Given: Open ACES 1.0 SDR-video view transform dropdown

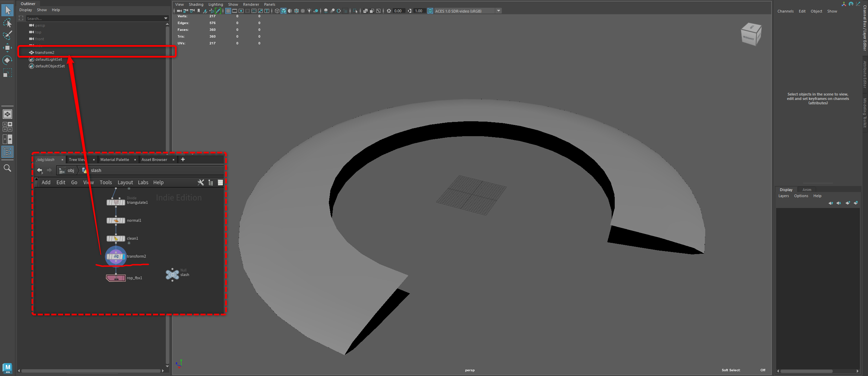Looking at the screenshot, I should 498,11.
